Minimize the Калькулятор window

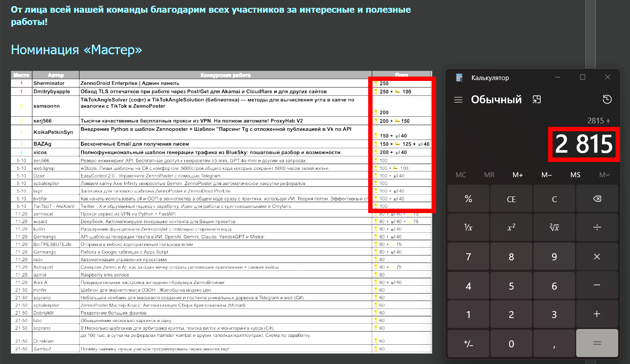[x=558, y=77]
